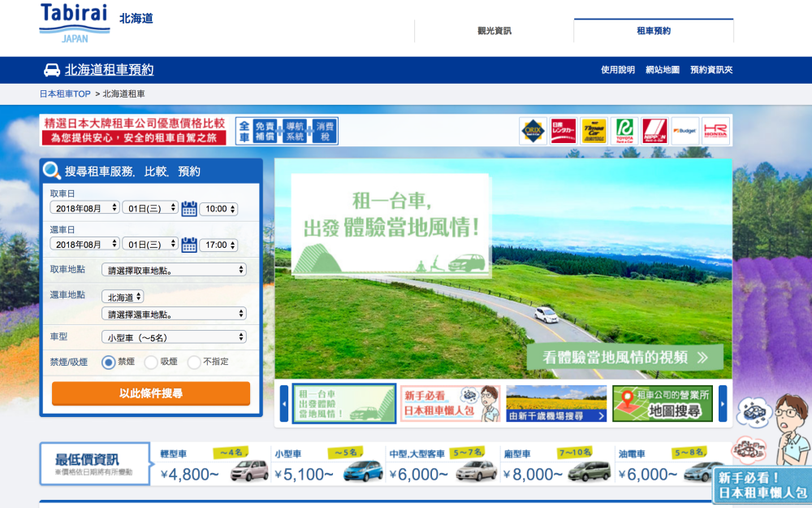Open the return time dropdown 17:00

click(x=218, y=245)
